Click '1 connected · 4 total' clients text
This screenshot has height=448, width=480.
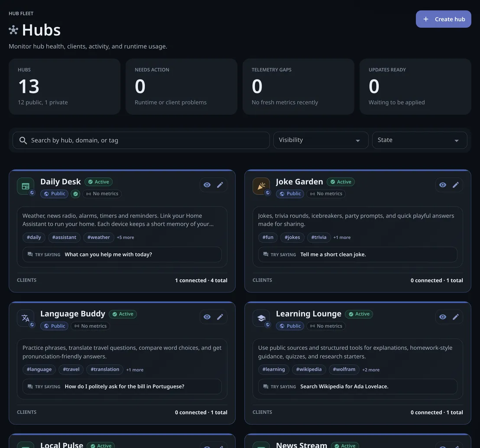click(x=201, y=280)
